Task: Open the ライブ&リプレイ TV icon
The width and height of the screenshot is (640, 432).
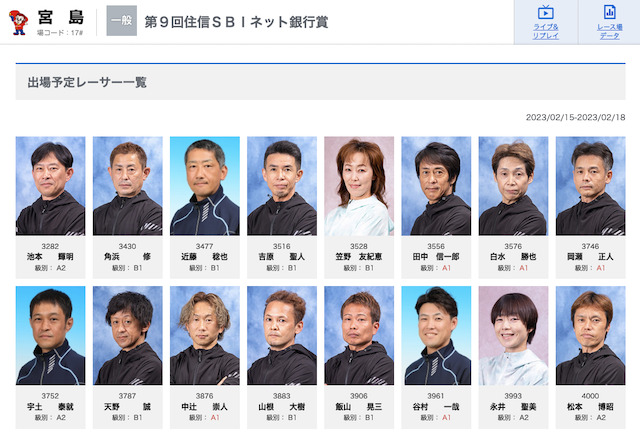Action: (545, 12)
